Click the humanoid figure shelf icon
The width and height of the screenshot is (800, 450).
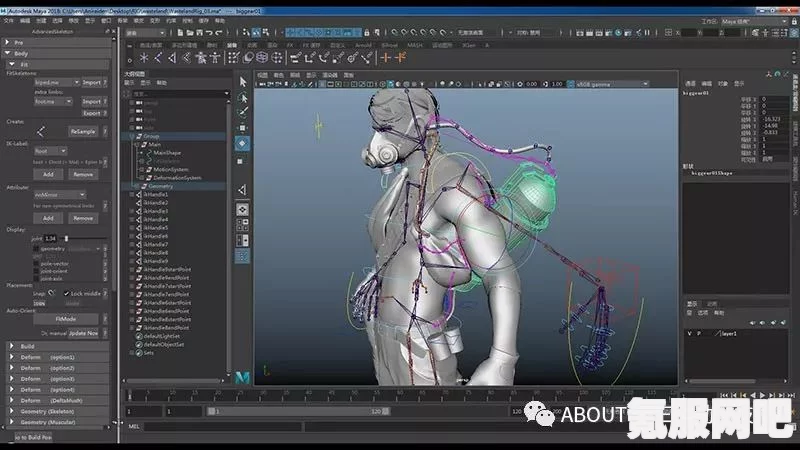point(201,58)
